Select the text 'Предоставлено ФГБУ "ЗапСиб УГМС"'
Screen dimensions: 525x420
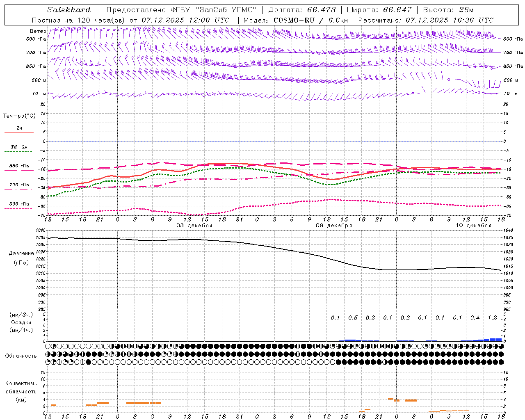181,10
